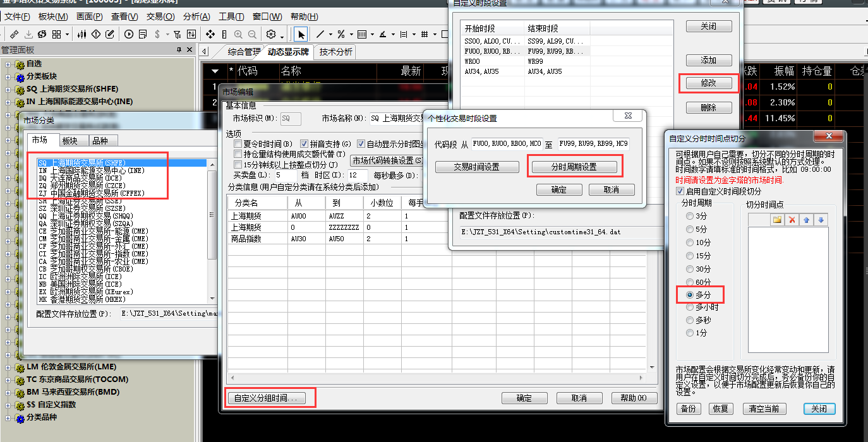Click the dollar sign toolbar icon
The width and height of the screenshot is (868, 442).
pos(157,34)
